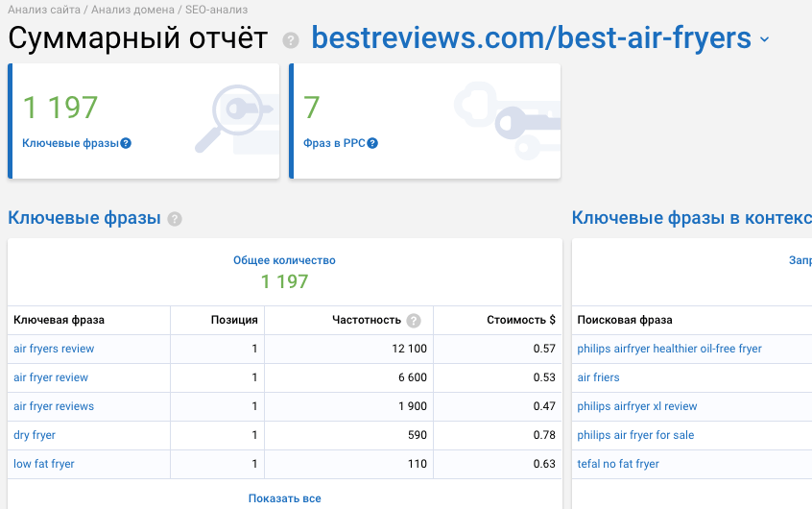Click frequency value 590
Image resolution: width=812 pixels, height=509 pixels.
(x=418, y=435)
